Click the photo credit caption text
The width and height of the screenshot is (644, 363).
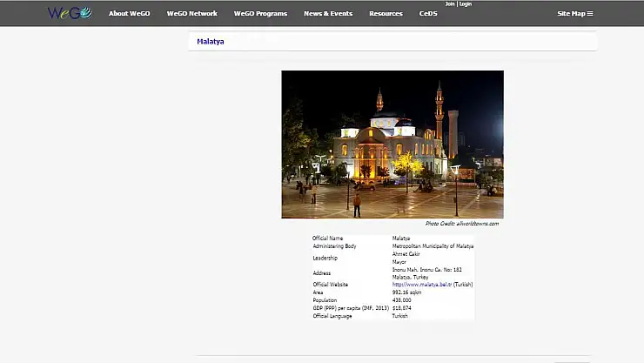(x=461, y=224)
